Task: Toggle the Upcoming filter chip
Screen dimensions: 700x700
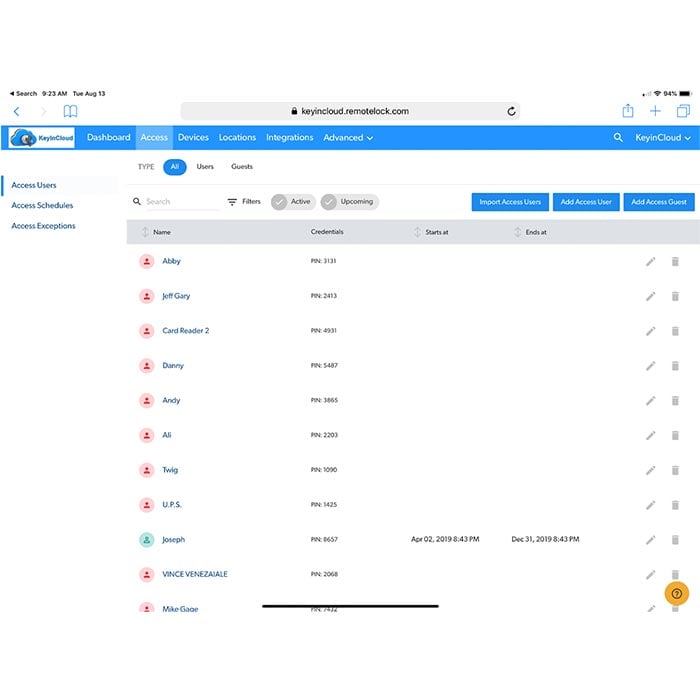Action: click(349, 201)
